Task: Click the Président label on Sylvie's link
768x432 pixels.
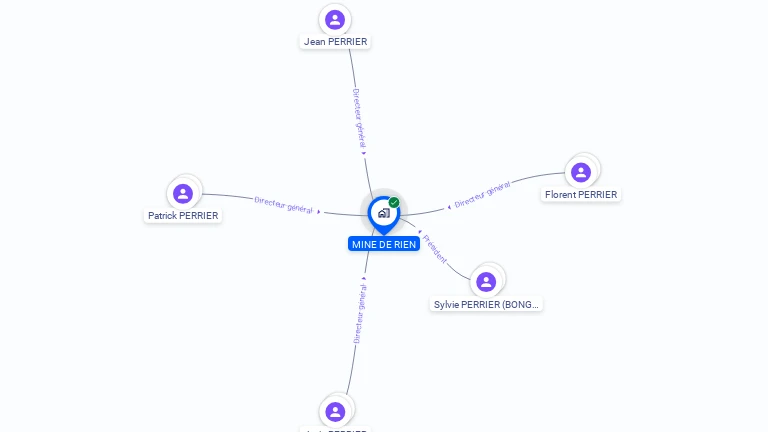Action: coord(434,249)
